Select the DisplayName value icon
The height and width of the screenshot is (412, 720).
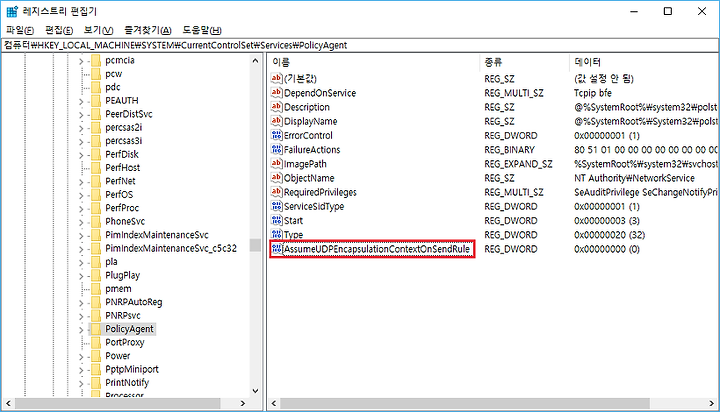coord(276,121)
